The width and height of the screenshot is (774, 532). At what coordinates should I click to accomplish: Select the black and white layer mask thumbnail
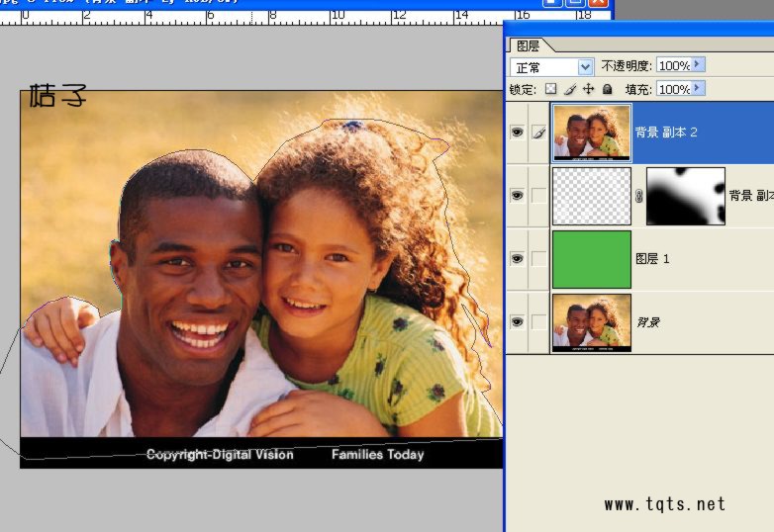click(x=685, y=196)
